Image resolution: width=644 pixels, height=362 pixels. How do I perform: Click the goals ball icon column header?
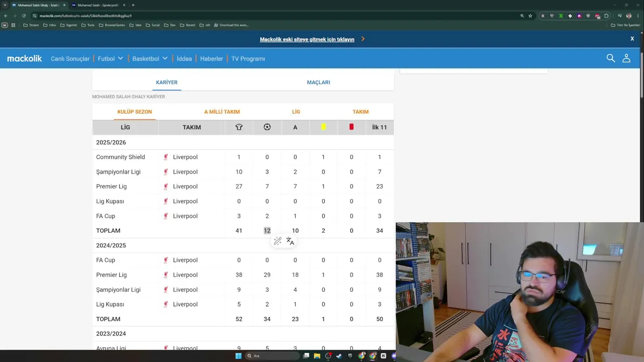pos(267,127)
